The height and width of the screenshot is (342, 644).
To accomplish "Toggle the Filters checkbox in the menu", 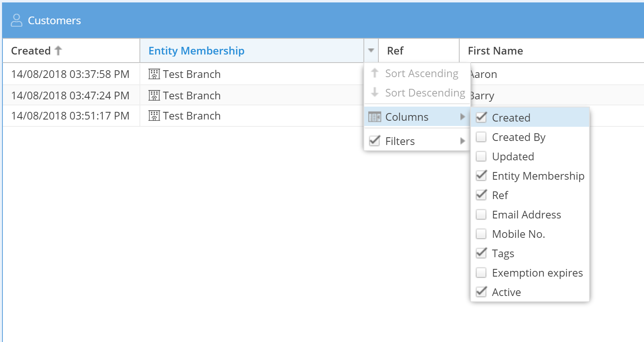I will [x=375, y=141].
